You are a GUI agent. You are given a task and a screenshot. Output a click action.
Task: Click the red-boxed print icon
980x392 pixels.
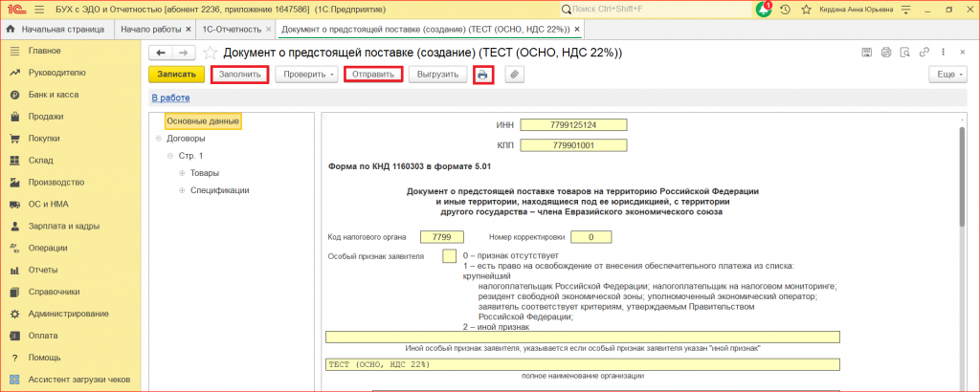483,75
